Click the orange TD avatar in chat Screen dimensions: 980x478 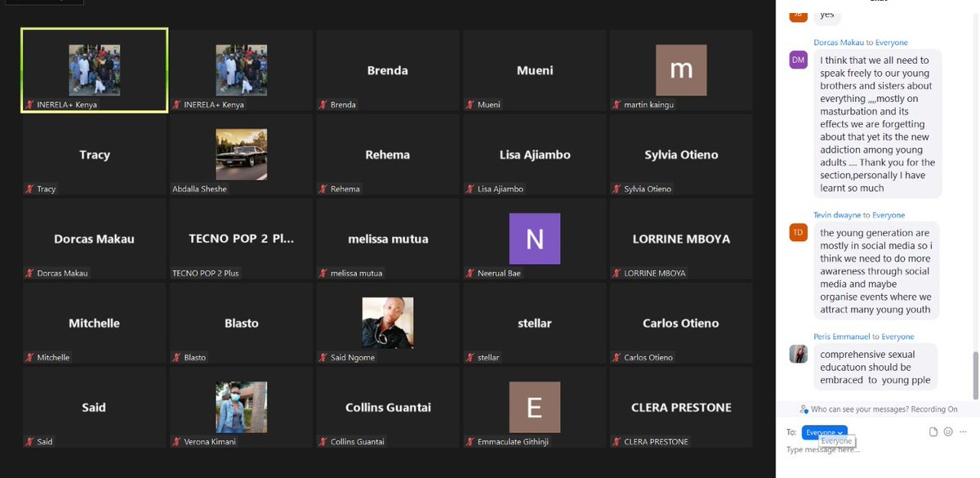coord(798,232)
